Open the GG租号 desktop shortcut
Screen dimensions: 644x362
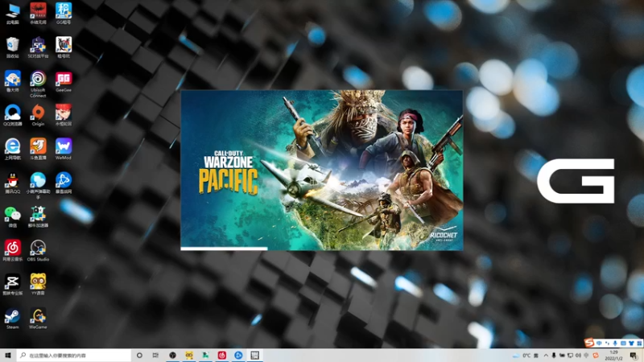64,13
